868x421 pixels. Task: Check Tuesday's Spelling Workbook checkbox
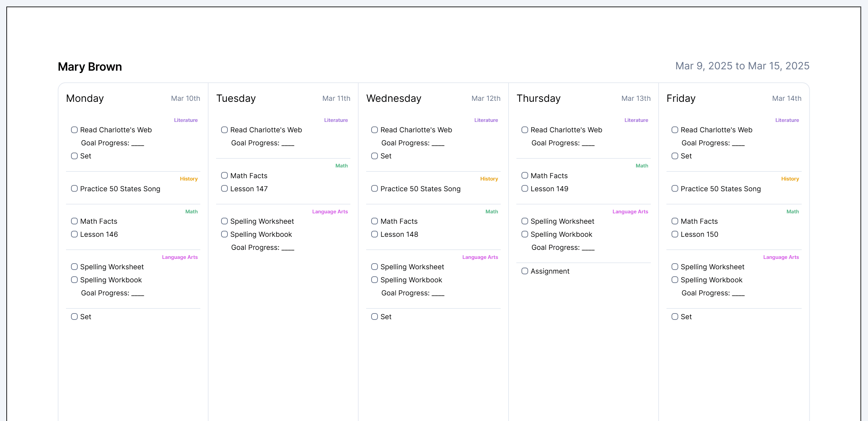click(224, 234)
